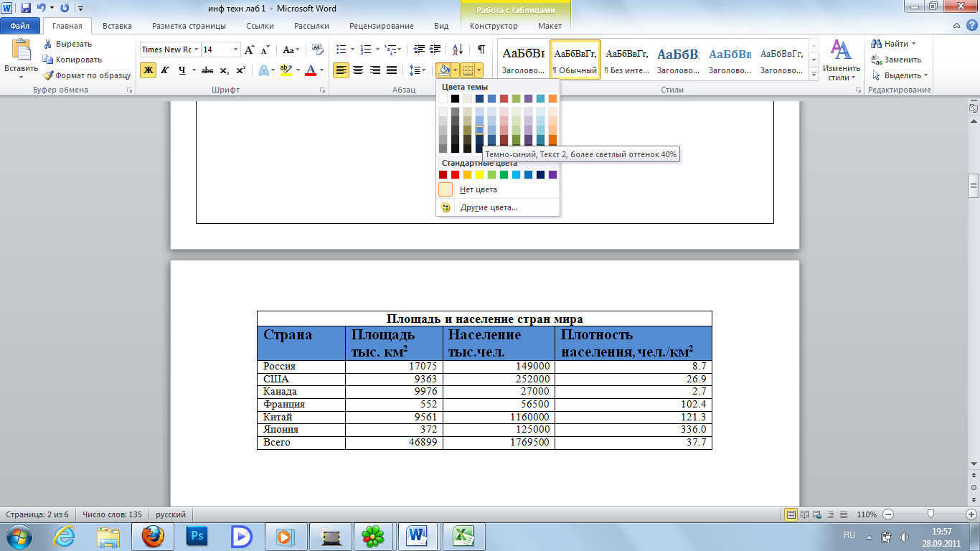Toggle strikethrough abc formatting
Viewport: 980px width, 551px height.
(x=207, y=70)
